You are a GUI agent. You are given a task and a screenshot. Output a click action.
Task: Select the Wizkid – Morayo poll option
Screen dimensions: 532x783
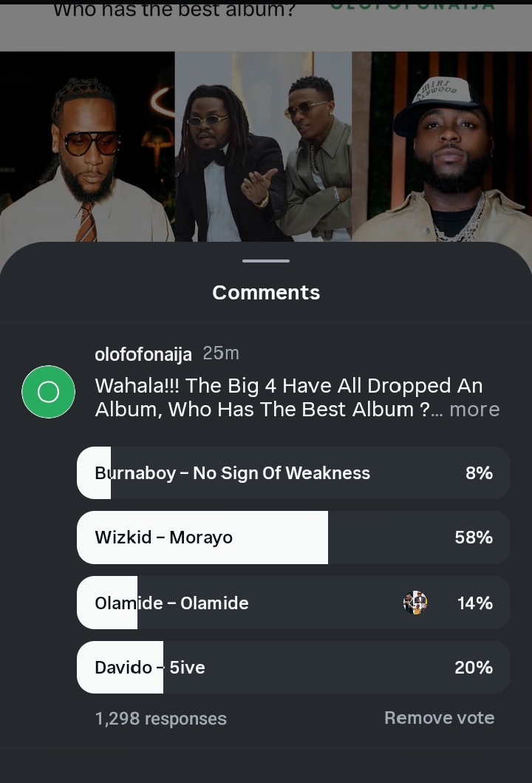coord(293,538)
